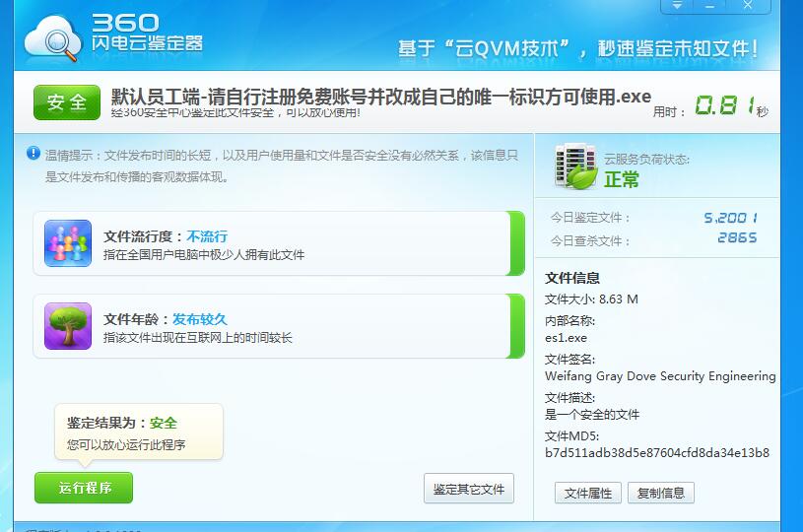Click 鉴定其它文件 to appraise another file

click(x=469, y=489)
